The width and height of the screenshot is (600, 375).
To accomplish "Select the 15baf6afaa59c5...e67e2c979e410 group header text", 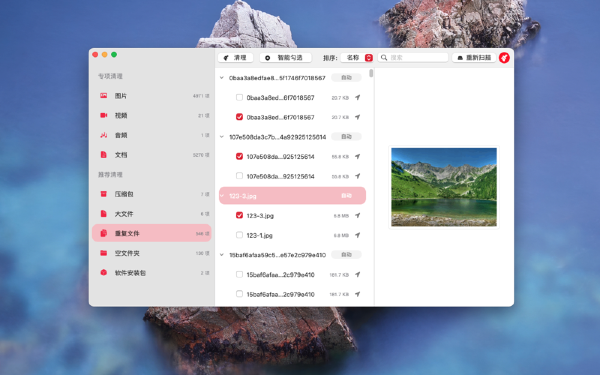I will (x=277, y=255).
